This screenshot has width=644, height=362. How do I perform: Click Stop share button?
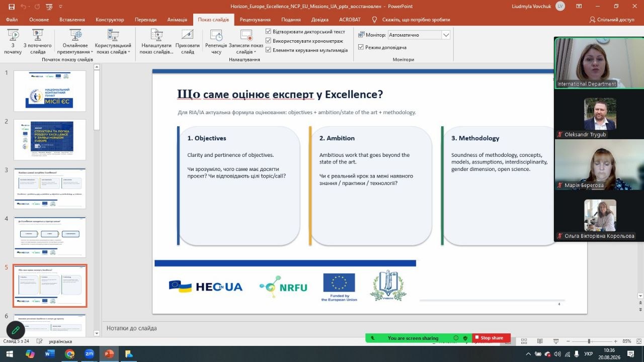(x=492, y=338)
